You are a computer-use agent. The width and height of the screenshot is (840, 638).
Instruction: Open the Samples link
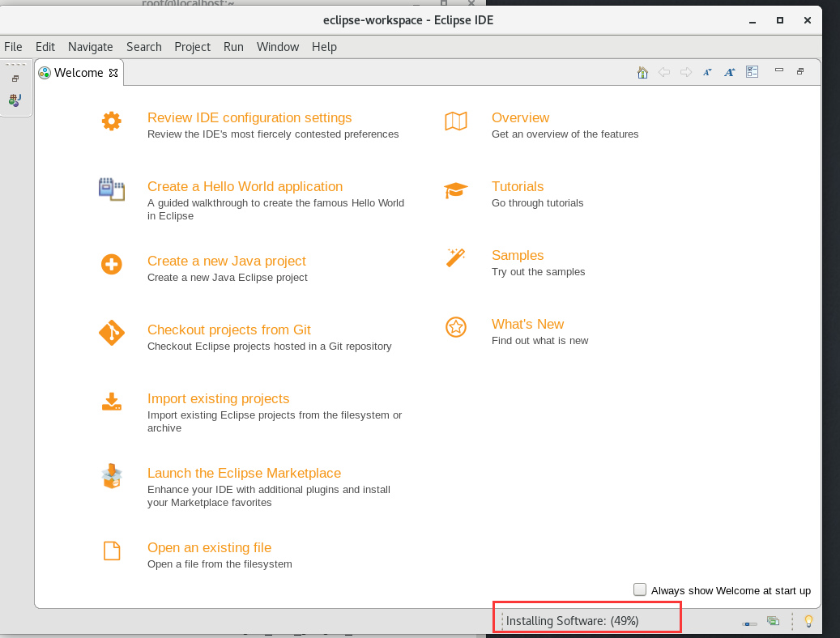518,256
